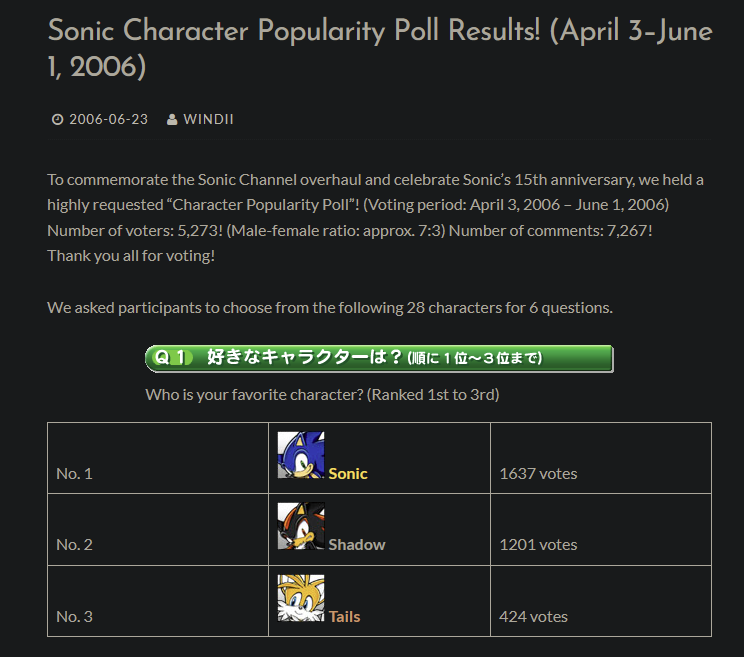Click the Q1 badge on the green banner

[x=173, y=358]
